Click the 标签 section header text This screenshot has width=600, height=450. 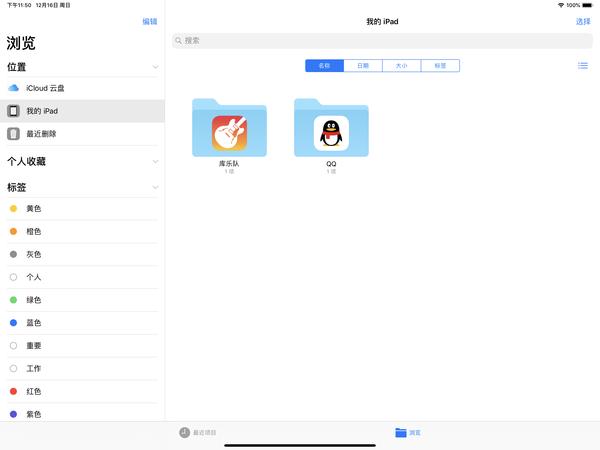click(16, 188)
